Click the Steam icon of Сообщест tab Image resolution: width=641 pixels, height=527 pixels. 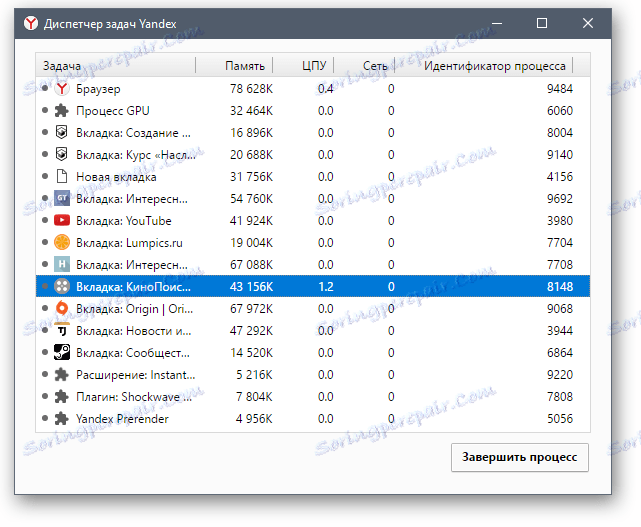click(62, 352)
